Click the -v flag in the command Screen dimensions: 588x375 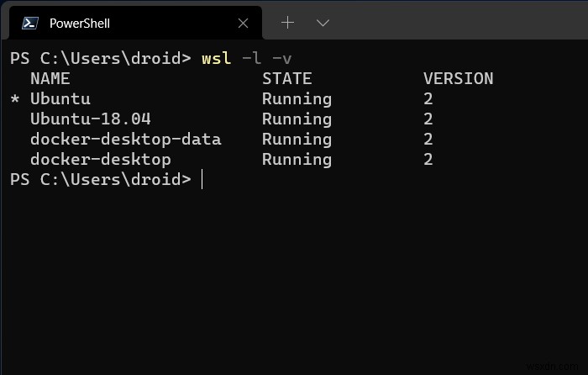point(281,58)
